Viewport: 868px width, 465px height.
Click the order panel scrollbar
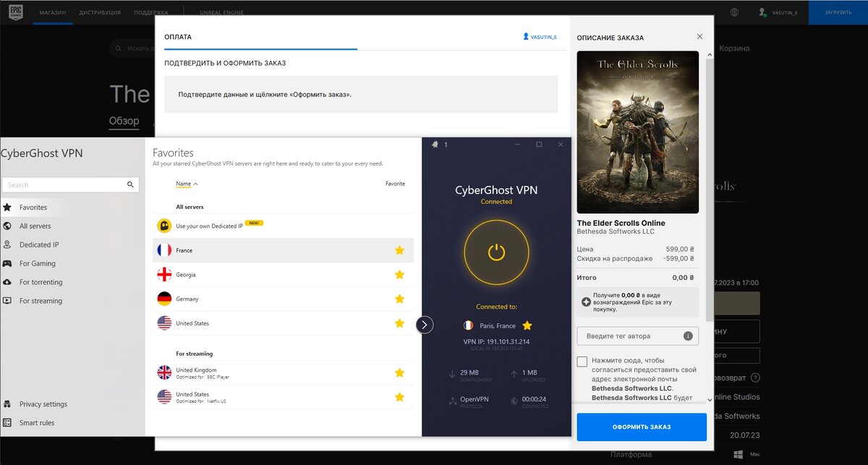click(x=709, y=189)
